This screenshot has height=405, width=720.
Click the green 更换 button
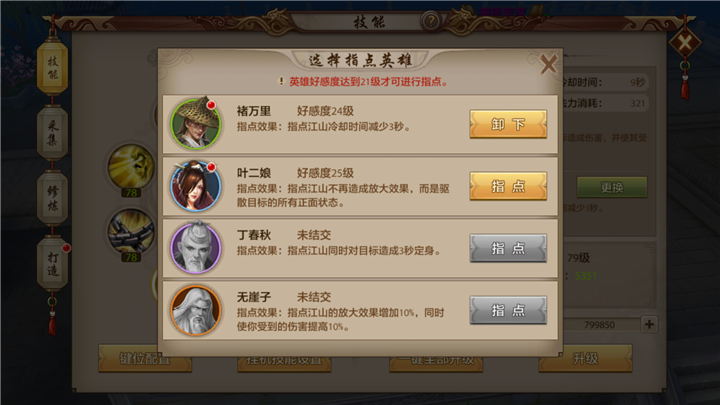[x=612, y=187]
